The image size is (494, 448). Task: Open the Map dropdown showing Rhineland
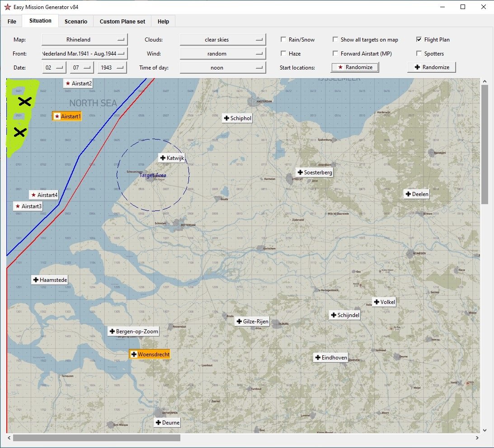85,40
